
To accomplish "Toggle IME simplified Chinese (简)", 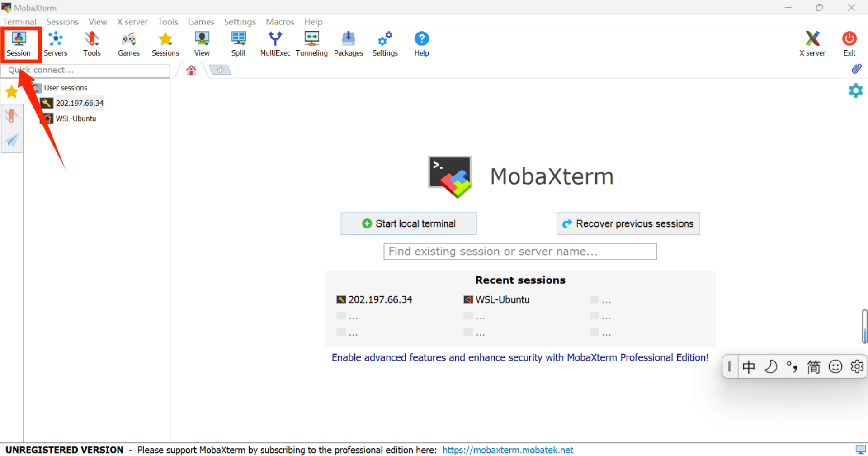I will [814, 366].
